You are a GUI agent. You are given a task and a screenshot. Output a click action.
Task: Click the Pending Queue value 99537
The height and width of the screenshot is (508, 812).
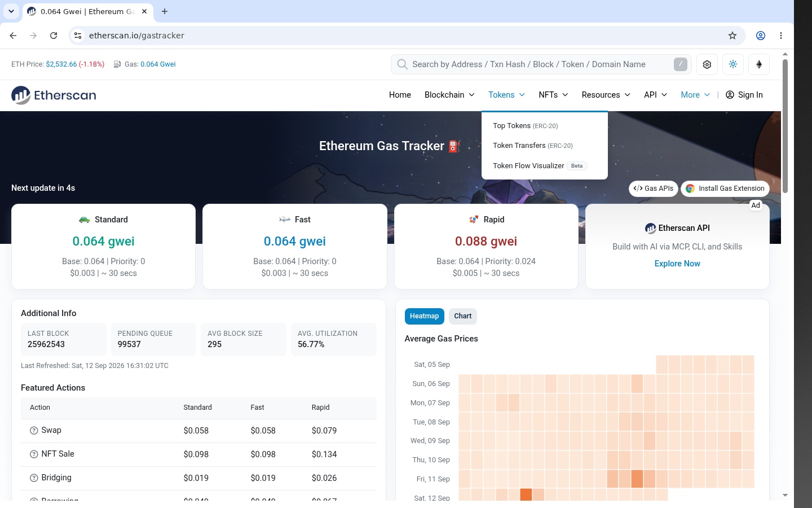click(x=129, y=344)
